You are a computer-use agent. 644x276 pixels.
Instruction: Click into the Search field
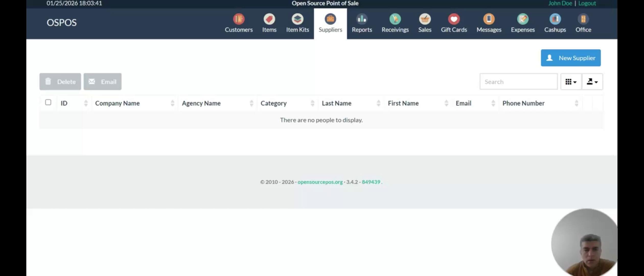point(518,82)
